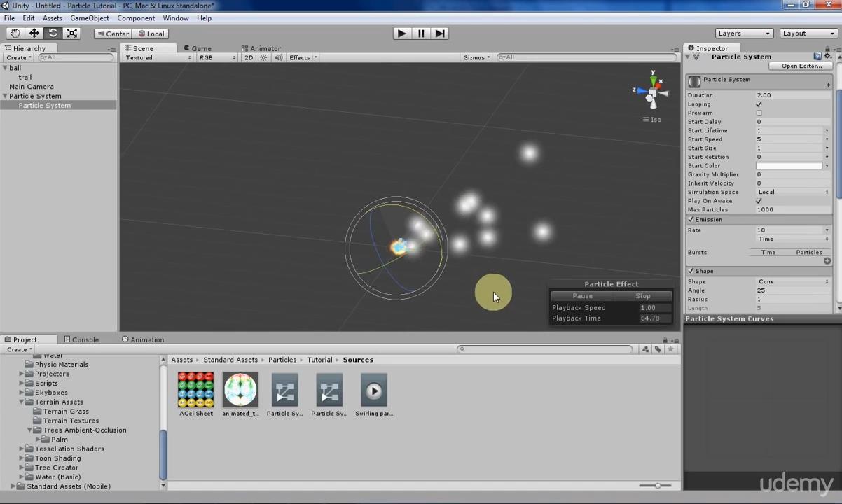
Task: Select the Swirling par... asset
Action: pyautogui.click(x=373, y=395)
